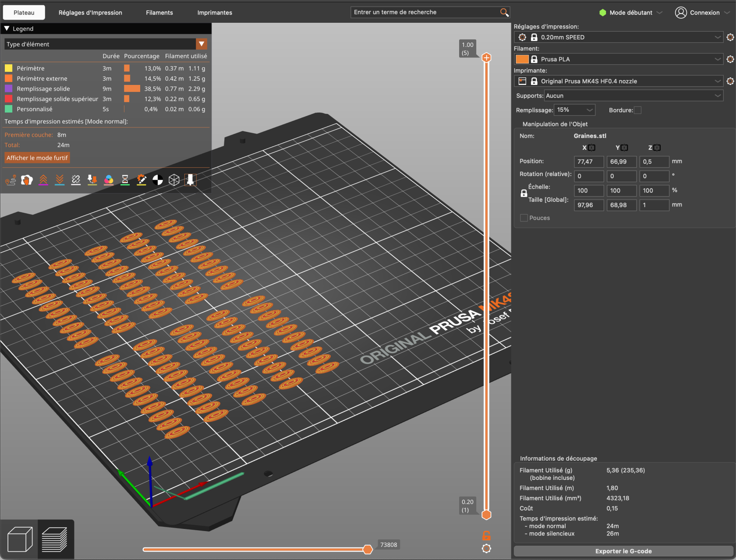Open the Supports dropdown showing Aucun
This screenshot has width=736, height=560.
point(633,95)
